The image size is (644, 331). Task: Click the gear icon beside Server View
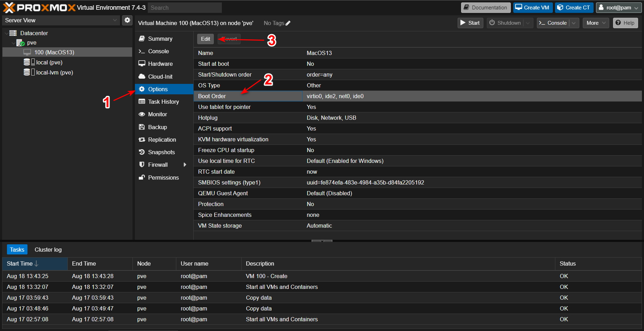pyautogui.click(x=127, y=20)
